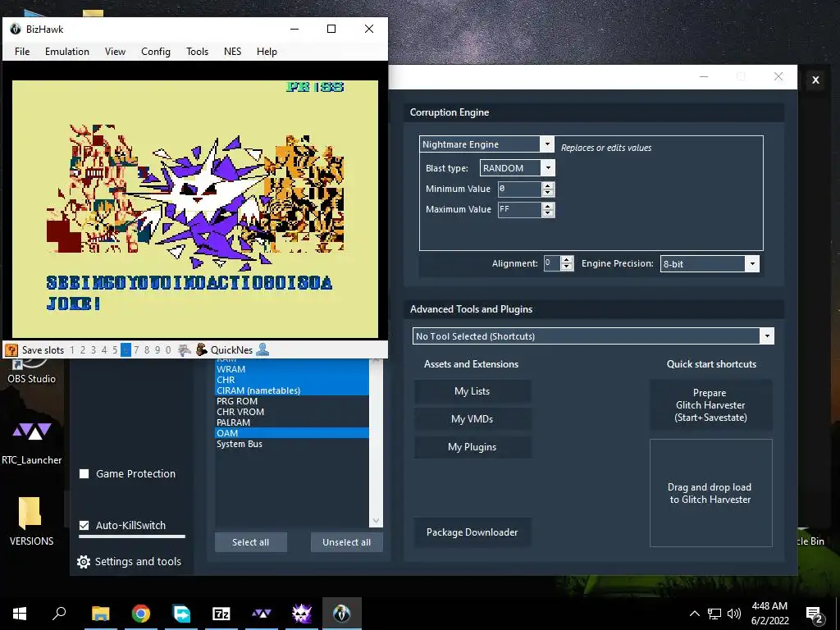This screenshot has height=630, width=840.
Task: Click the My Lists button
Action: [472, 391]
